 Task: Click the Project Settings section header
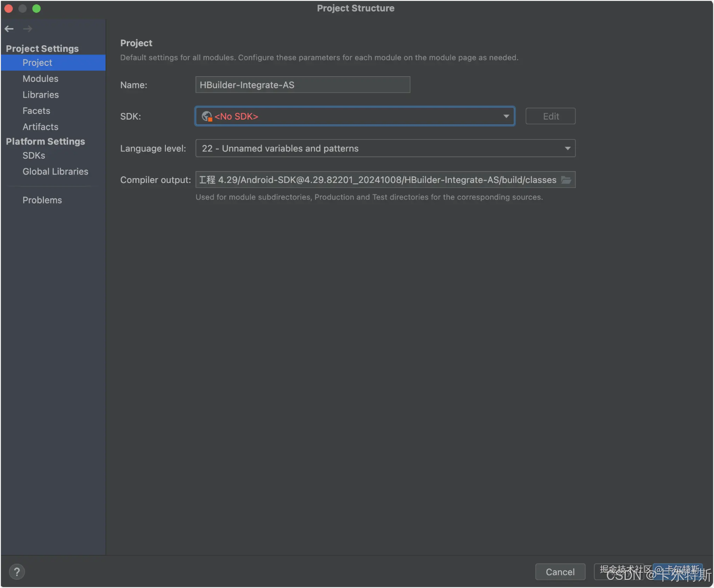pyautogui.click(x=42, y=49)
